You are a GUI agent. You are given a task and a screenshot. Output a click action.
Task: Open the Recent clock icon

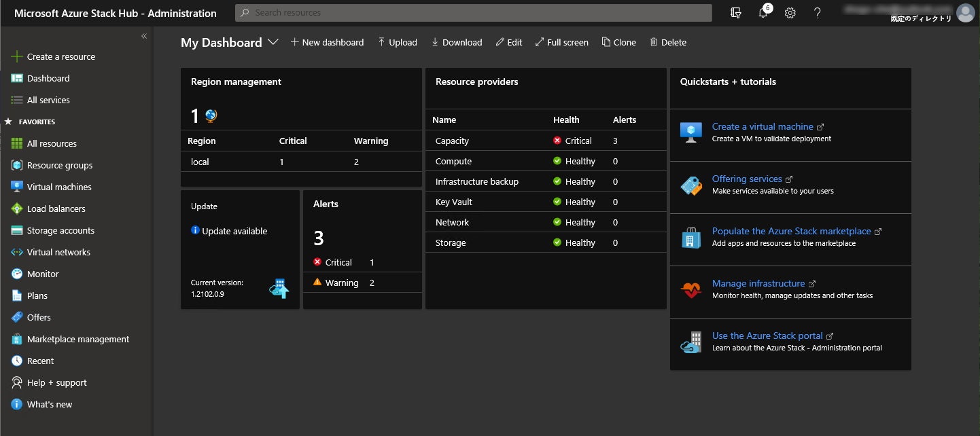pos(17,361)
